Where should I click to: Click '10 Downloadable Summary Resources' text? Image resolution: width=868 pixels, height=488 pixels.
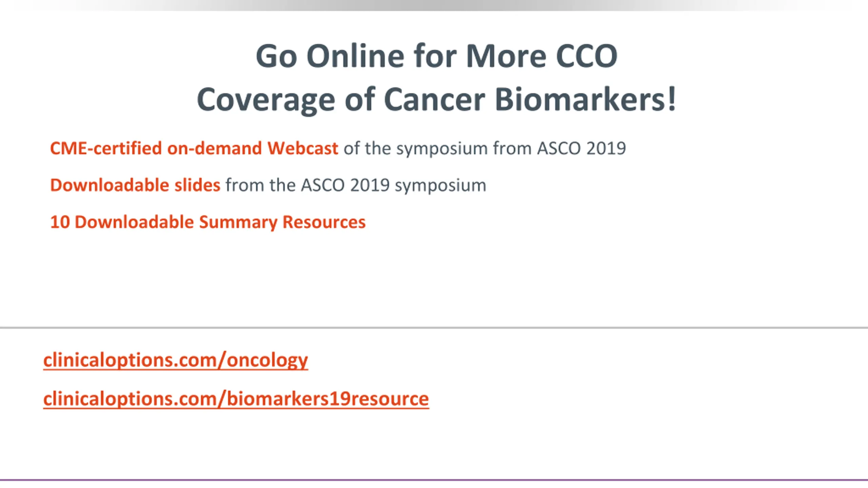tap(208, 222)
